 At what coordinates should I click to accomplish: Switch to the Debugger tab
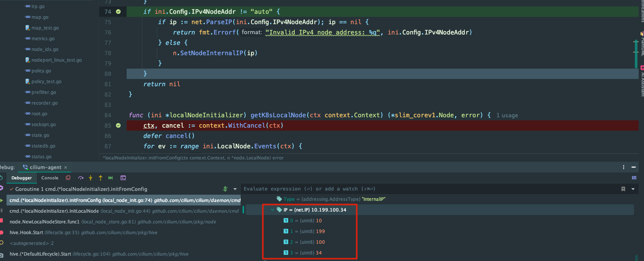click(x=21, y=178)
